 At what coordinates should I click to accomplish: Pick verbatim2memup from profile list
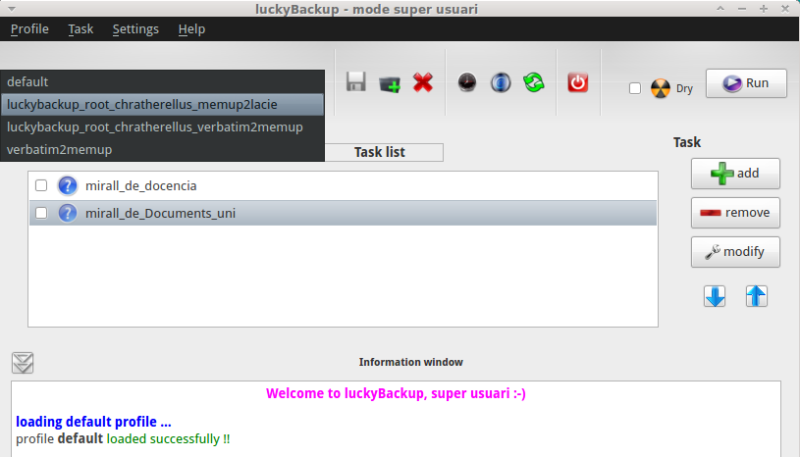60,149
